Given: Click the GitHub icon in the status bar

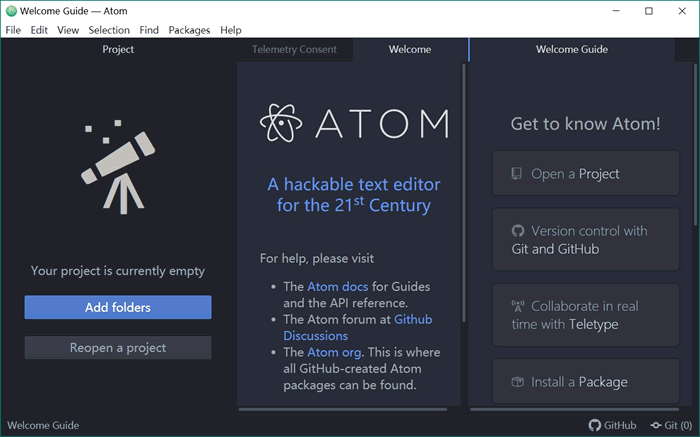Looking at the screenshot, I should coord(595,425).
